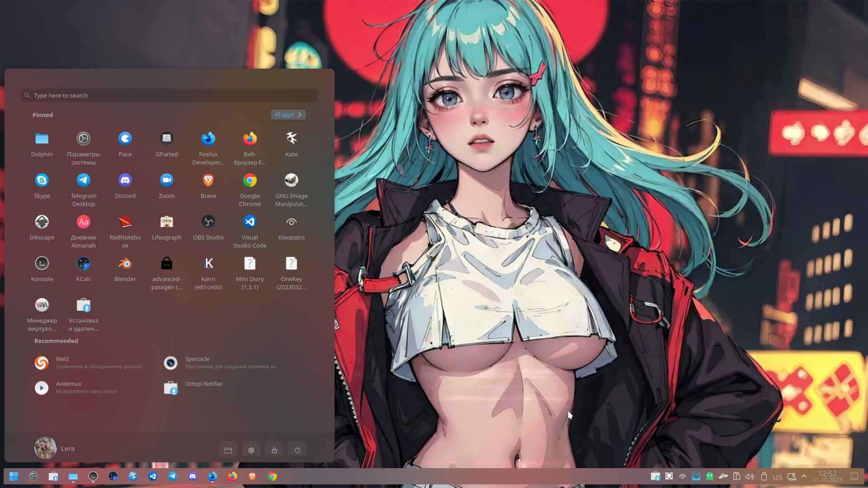Launch Blender from pinned apps
Screen dimensions: 868x488
(x=125, y=263)
